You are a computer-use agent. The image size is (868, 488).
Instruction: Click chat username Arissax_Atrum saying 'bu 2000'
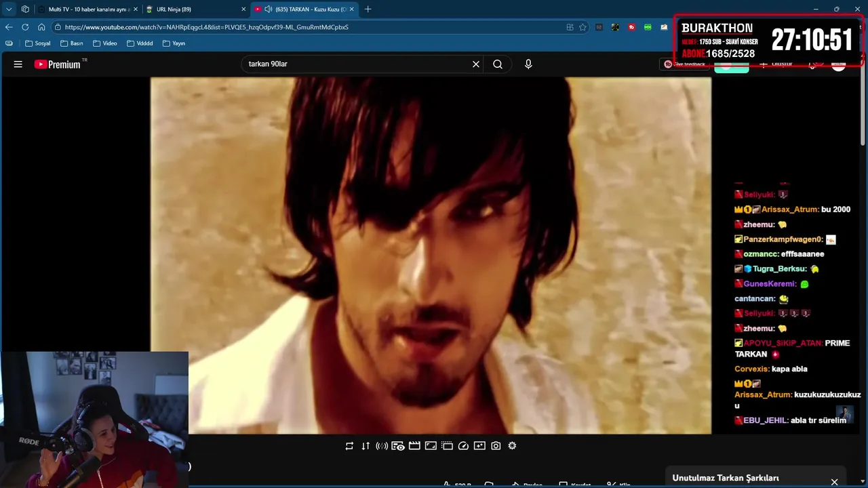[x=790, y=209]
